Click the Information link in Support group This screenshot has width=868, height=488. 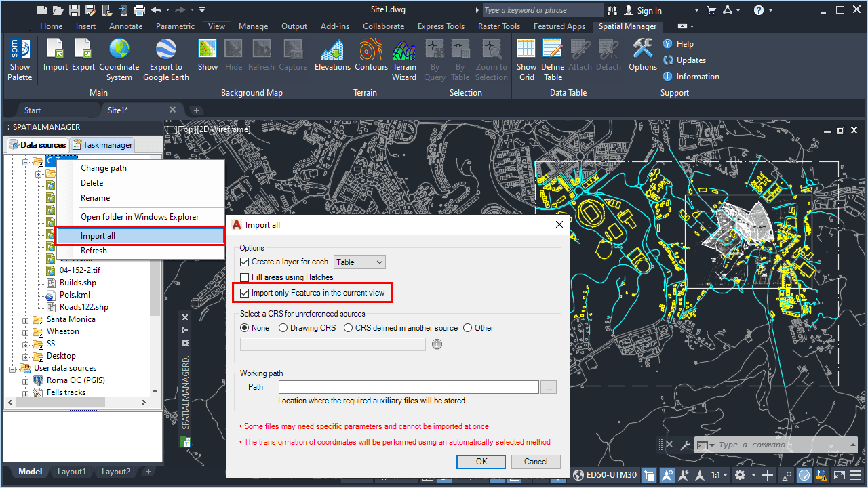click(691, 77)
